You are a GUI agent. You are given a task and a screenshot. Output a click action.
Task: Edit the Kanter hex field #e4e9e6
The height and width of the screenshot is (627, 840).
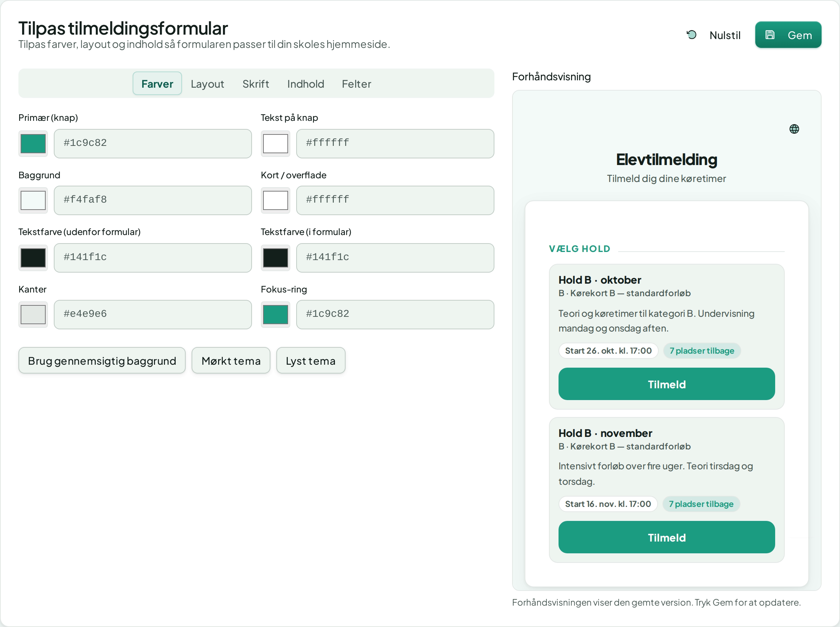click(153, 315)
